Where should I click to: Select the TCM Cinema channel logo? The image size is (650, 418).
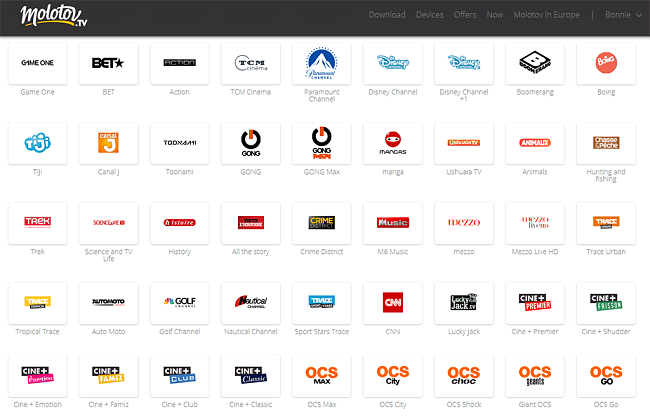tap(251, 63)
